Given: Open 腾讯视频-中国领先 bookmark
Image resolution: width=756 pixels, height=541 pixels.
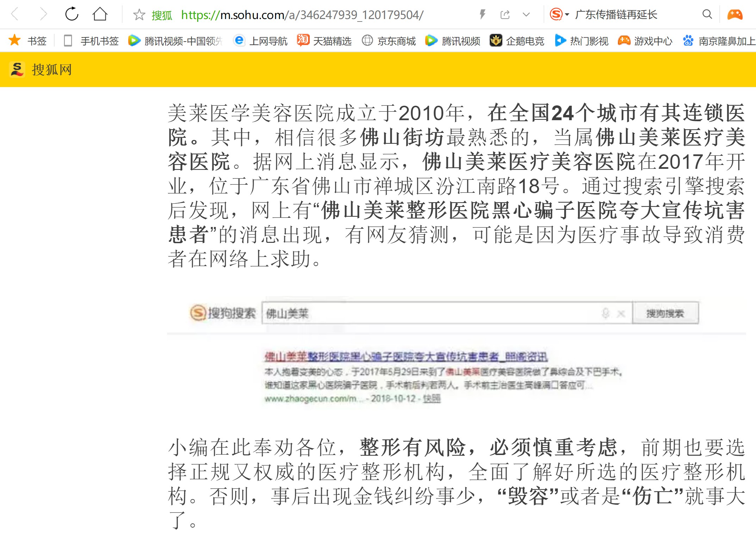Looking at the screenshot, I should [175, 41].
